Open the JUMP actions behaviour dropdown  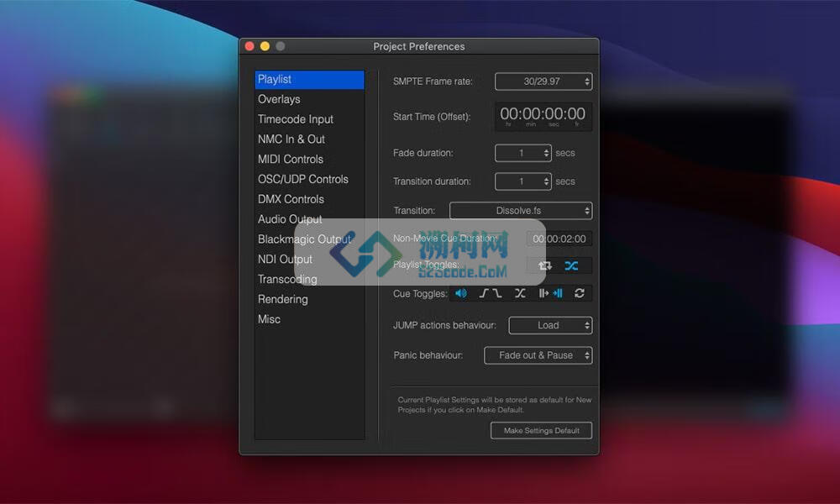pos(550,325)
